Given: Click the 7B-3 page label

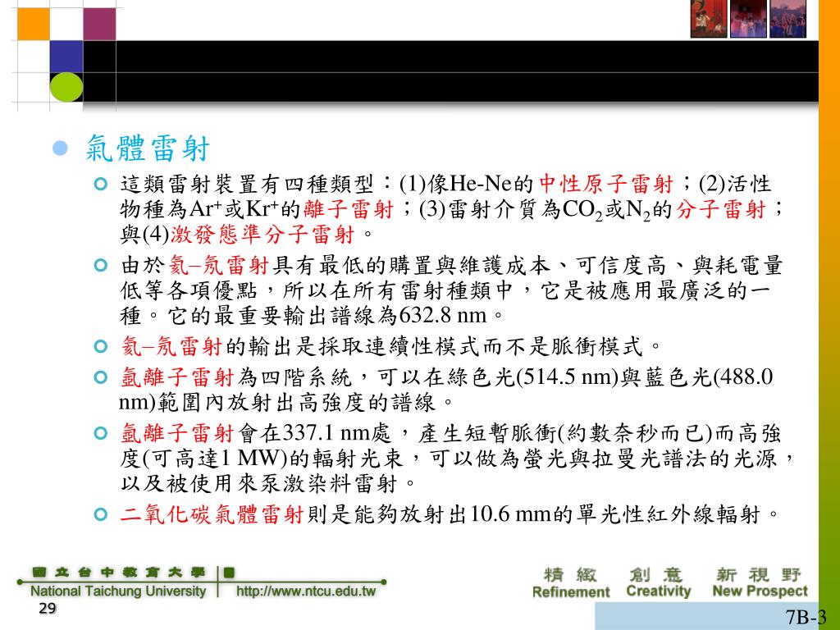Looking at the screenshot, I should point(806,617).
